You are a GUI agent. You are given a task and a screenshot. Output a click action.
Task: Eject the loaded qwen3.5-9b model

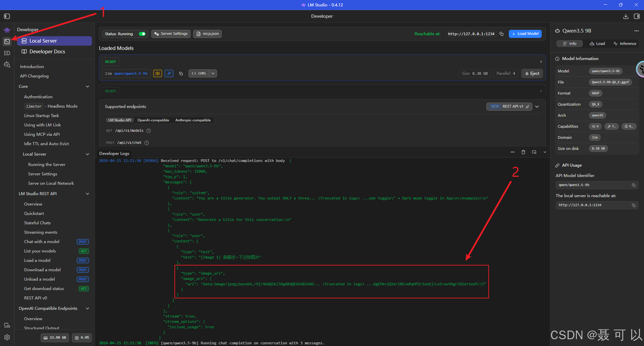point(532,73)
